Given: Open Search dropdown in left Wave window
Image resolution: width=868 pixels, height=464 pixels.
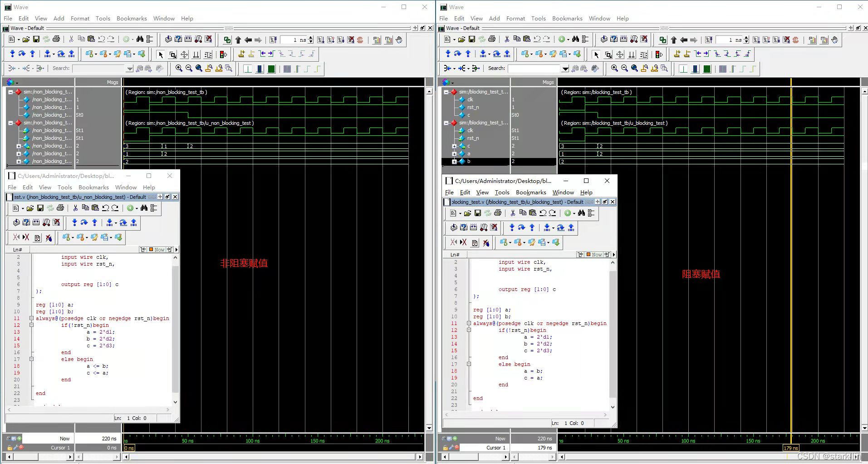Looking at the screenshot, I should point(130,69).
